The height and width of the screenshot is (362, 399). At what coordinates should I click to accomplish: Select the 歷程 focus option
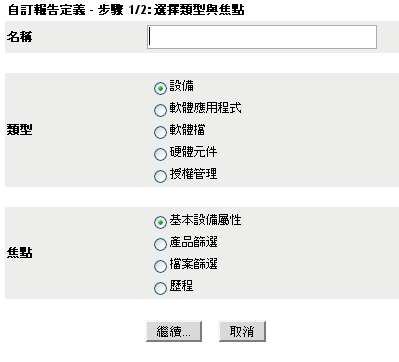click(x=160, y=288)
